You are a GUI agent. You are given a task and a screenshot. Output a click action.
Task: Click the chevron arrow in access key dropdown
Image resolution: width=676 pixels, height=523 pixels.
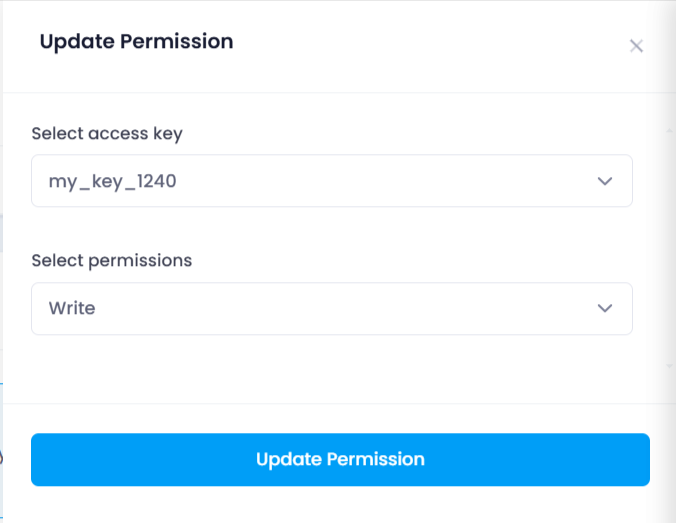(x=605, y=181)
